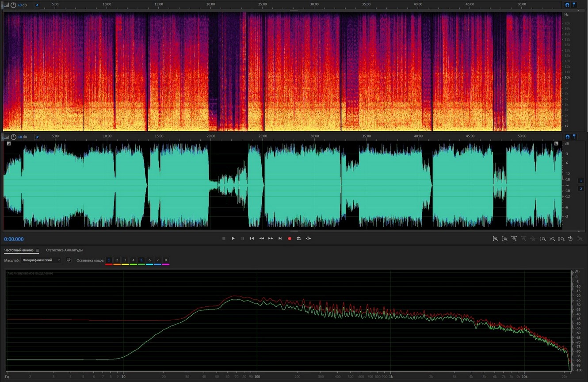Click Zoom In (Amplitude) icon
This screenshot has width=588, height=382.
[x=495, y=239]
